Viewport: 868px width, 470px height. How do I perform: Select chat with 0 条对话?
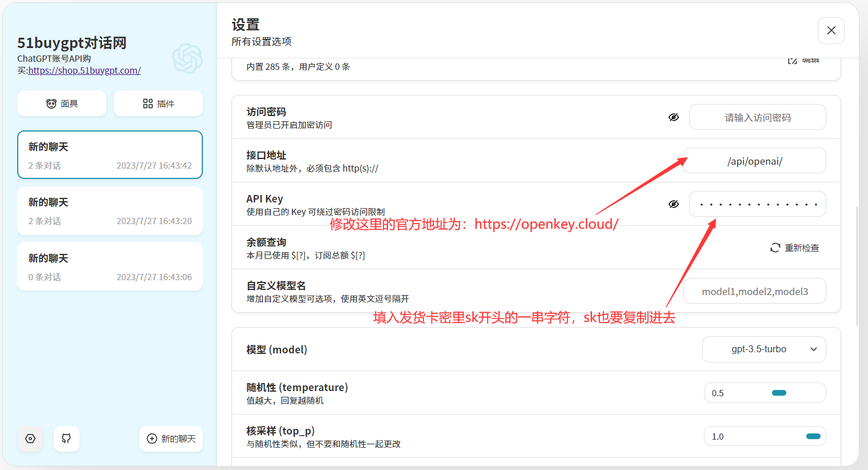[x=110, y=266]
